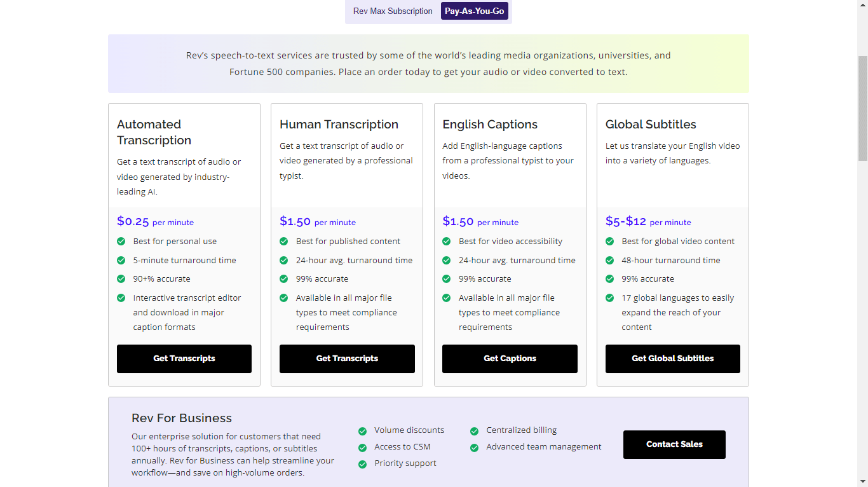Screen dimensions: 868x487
Task: Select the Pay-As-You-Go tab
Action: [x=475, y=11]
